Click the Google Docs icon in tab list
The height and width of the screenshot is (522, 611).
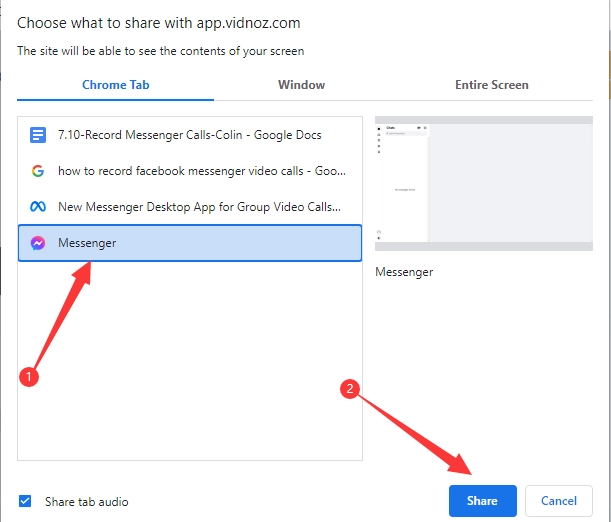(38, 135)
